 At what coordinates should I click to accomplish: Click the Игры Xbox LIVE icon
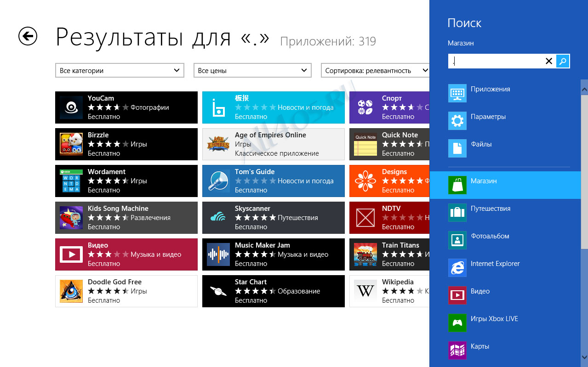457,323
